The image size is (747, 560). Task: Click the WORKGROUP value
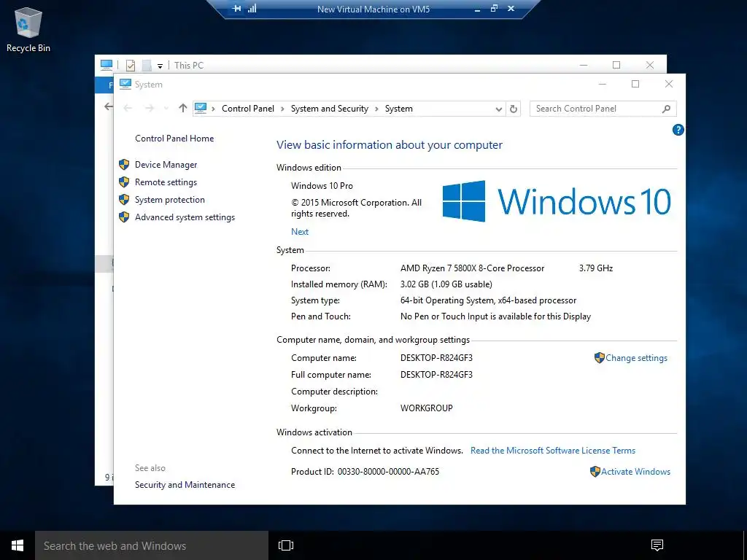tap(426, 408)
